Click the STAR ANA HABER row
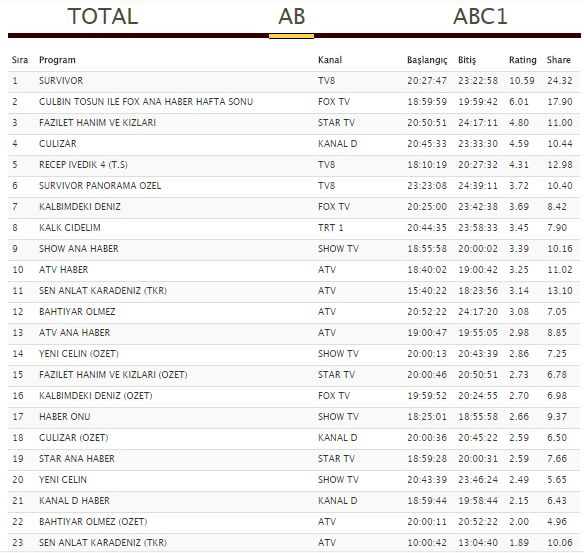This screenshot has width=584, height=553. pos(294,459)
